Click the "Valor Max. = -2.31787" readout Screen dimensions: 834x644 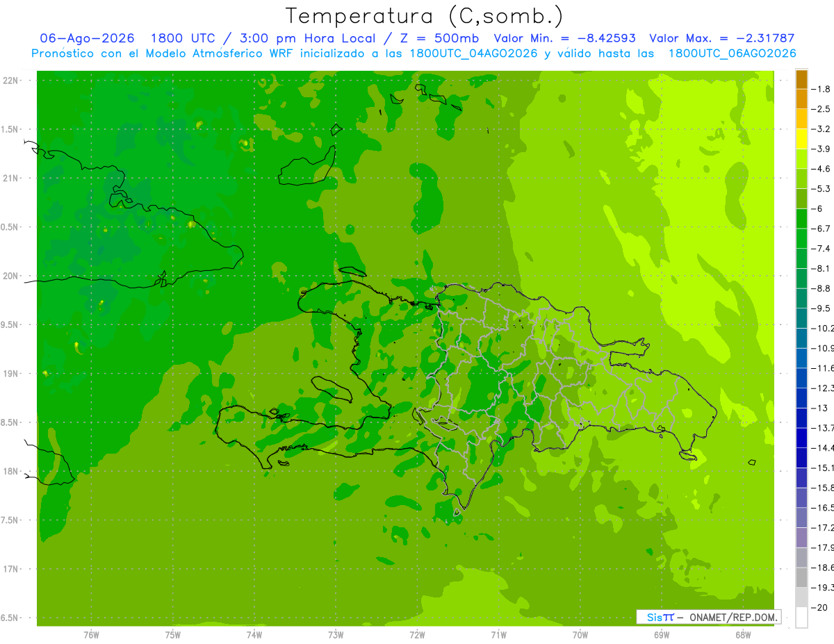721,38
